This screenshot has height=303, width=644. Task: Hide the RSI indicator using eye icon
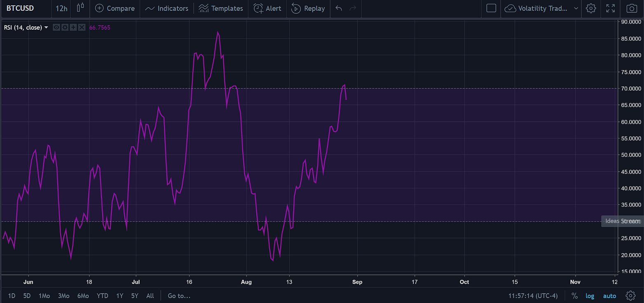click(x=56, y=27)
